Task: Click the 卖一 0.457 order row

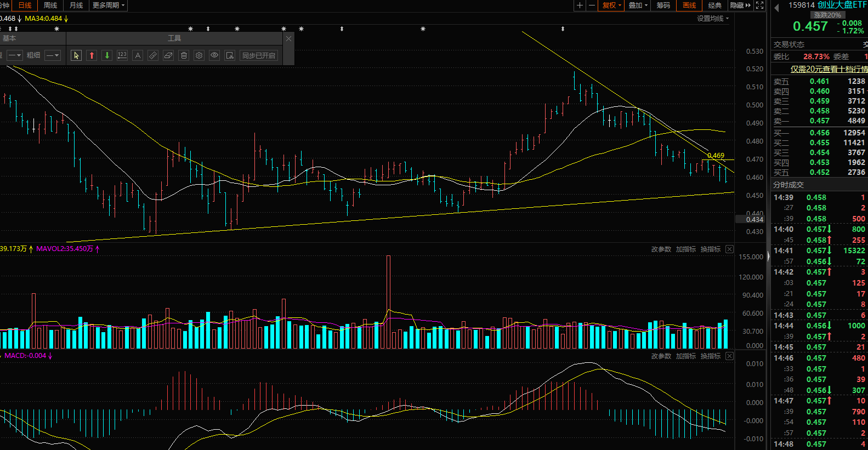Action: pyautogui.click(x=819, y=121)
